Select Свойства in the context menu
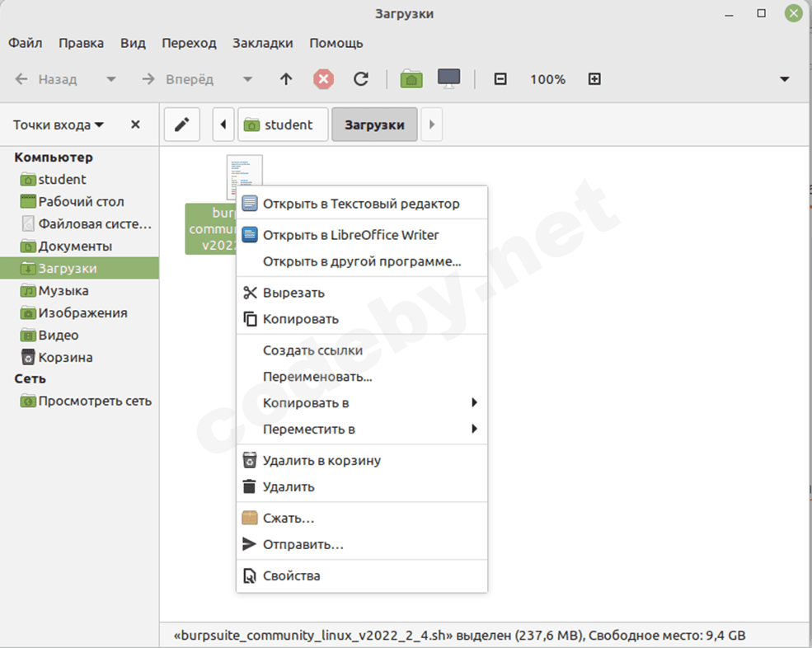Viewport: 812px width, 648px height. 291,575
